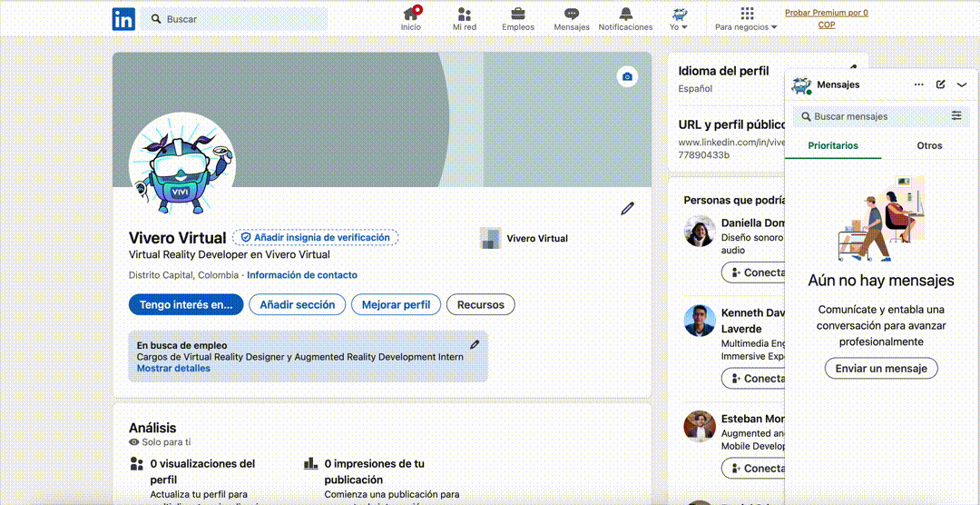The height and width of the screenshot is (505, 980).
Task: Go to Inicio in the top navigation
Action: 411,19
